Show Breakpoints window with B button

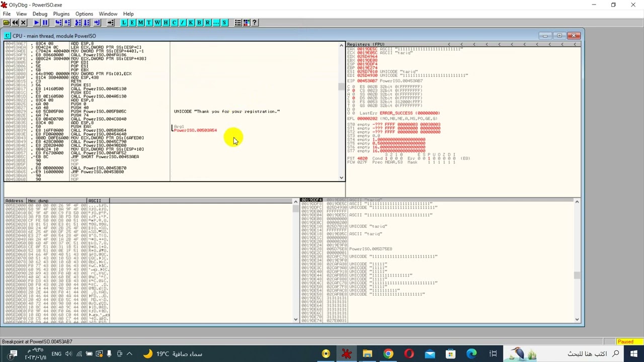coord(199,23)
